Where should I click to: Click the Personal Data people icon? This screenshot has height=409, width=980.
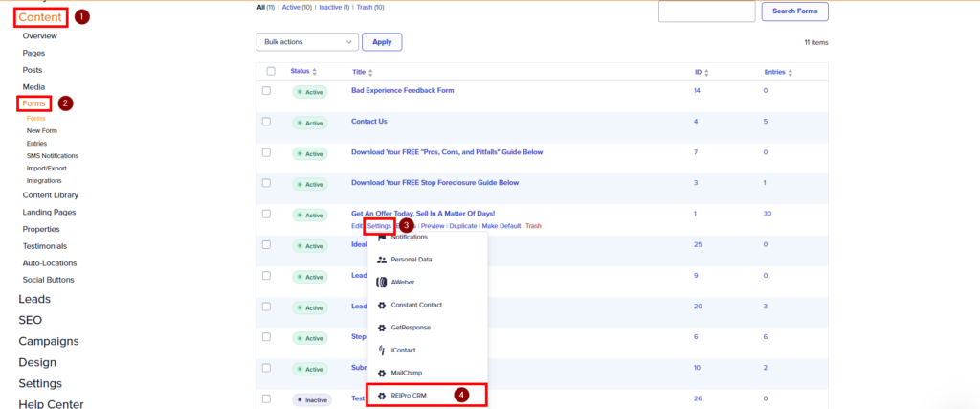click(x=382, y=260)
